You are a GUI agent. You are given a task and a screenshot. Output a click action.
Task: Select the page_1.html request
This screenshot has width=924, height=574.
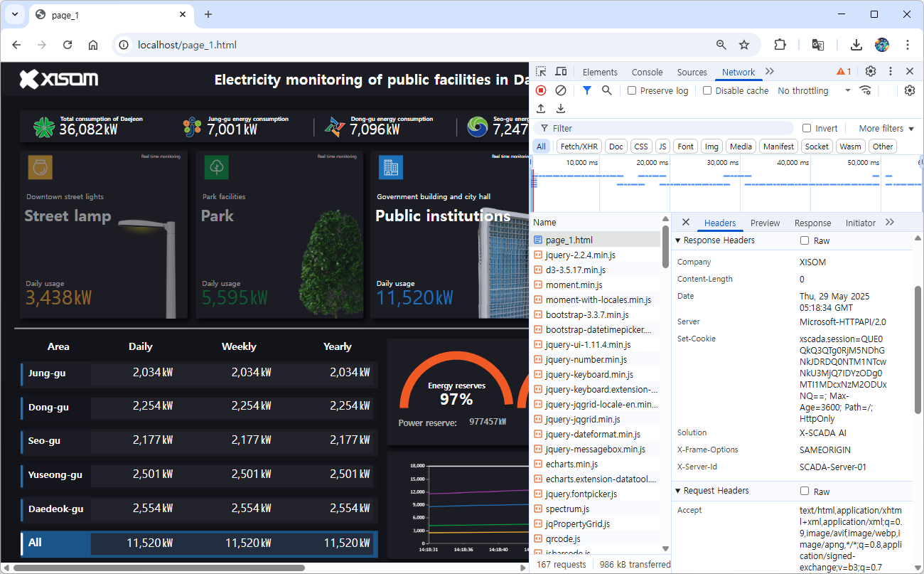point(596,240)
